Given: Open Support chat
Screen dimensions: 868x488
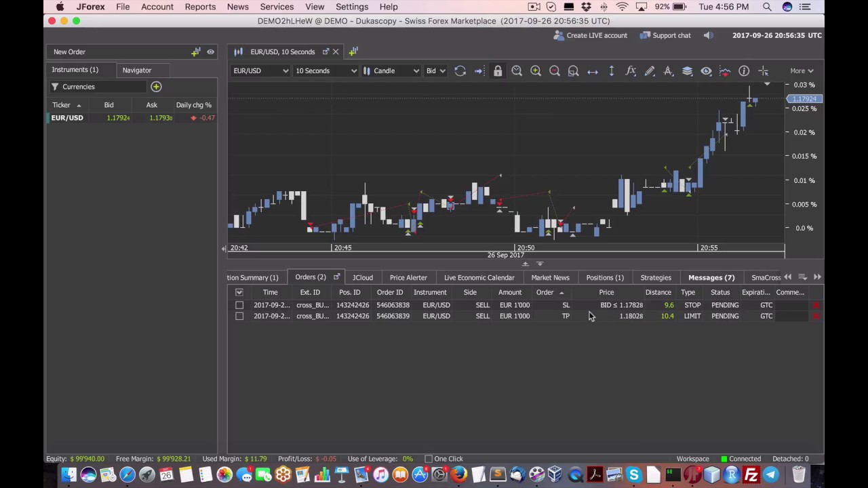Looking at the screenshot, I should click(x=665, y=35).
